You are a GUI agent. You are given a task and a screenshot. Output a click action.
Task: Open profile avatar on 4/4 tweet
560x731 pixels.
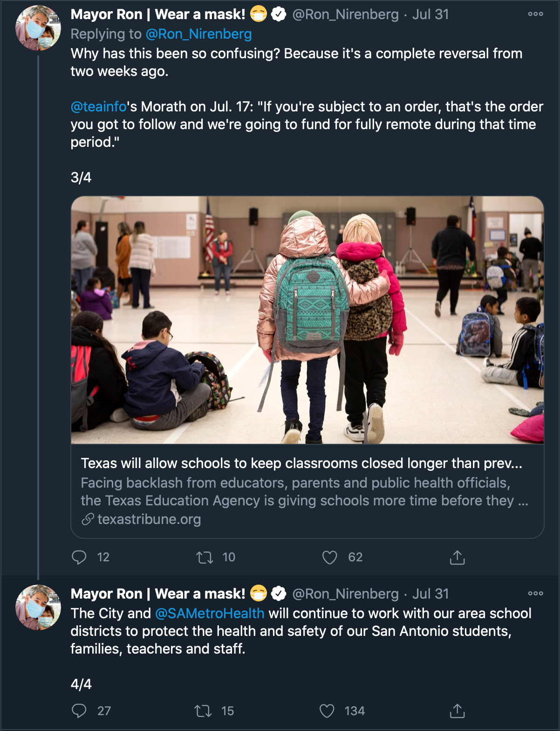38,607
